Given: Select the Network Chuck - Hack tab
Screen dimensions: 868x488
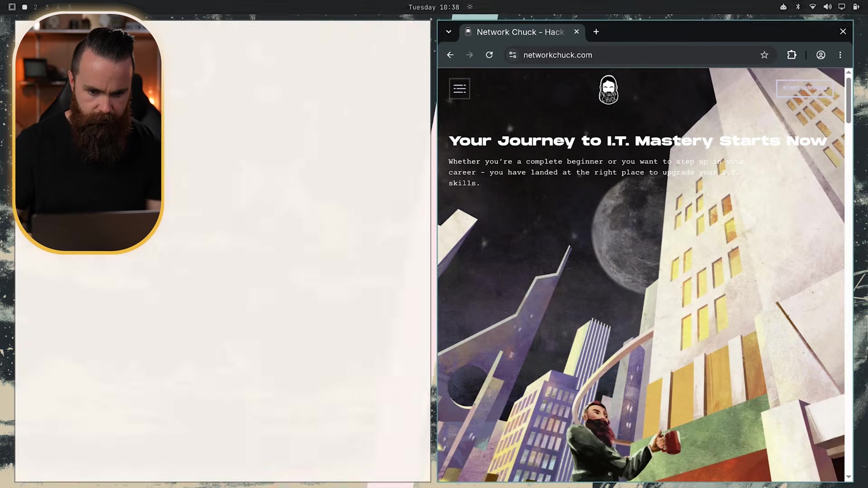Looking at the screenshot, I should [x=522, y=32].
